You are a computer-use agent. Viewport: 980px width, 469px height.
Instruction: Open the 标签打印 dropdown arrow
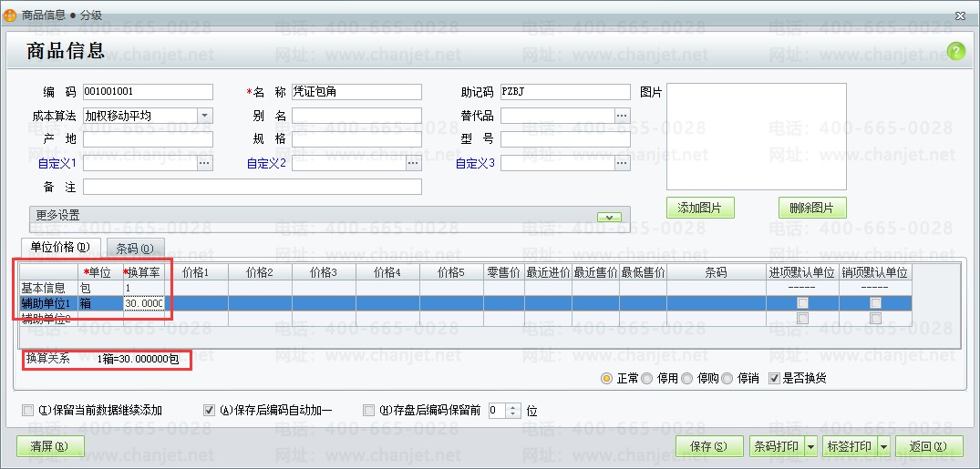[883, 446]
